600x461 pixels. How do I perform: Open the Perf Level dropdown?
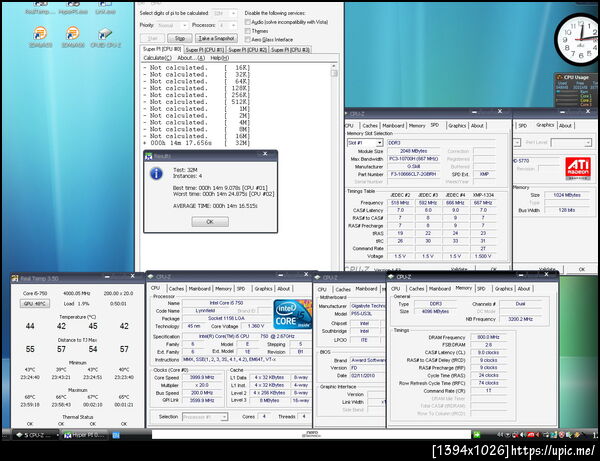coord(569,142)
